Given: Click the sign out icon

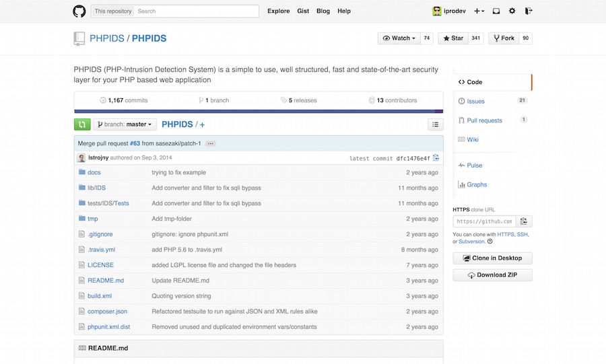Looking at the screenshot, I should click(x=529, y=11).
